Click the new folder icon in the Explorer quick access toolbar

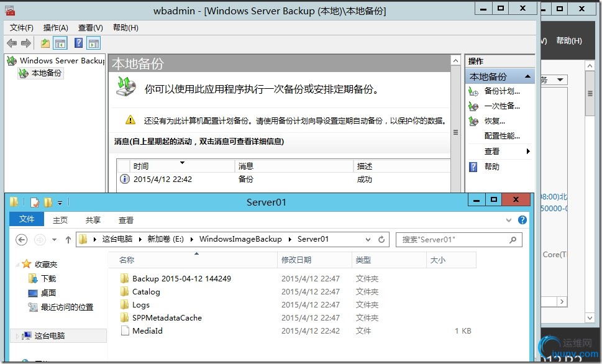pos(48,202)
